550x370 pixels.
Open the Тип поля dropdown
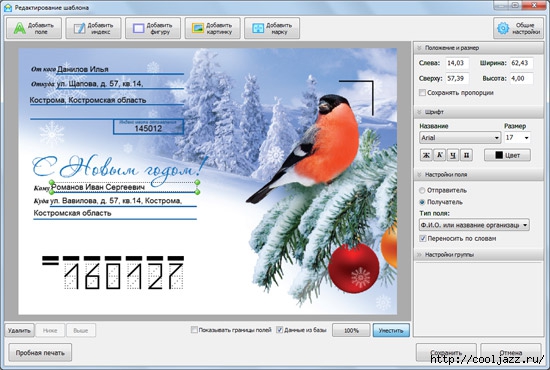(474, 225)
